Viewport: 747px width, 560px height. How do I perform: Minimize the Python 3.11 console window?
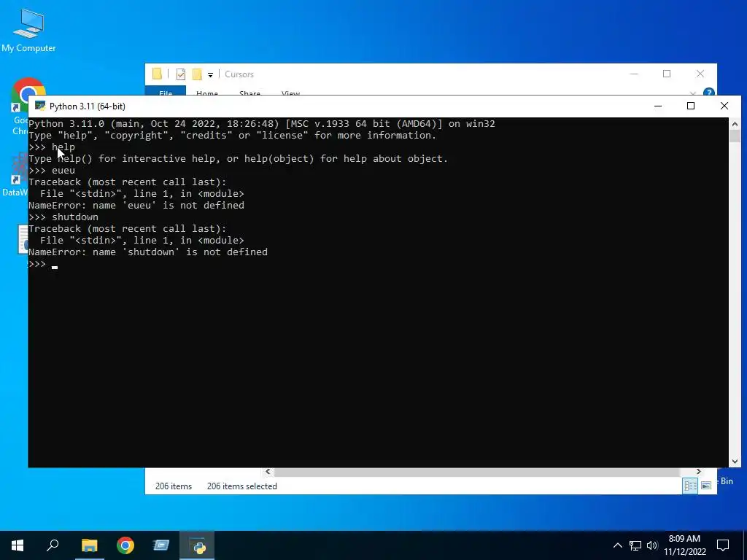658,106
